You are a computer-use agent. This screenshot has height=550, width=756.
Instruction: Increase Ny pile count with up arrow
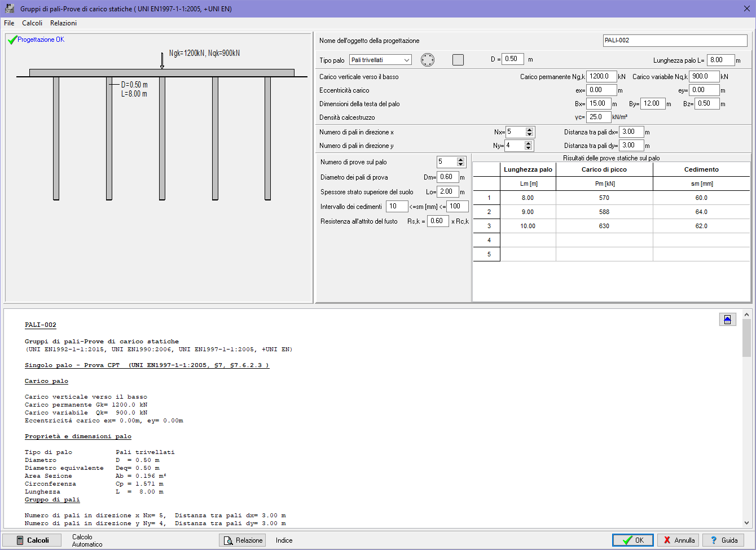click(529, 143)
